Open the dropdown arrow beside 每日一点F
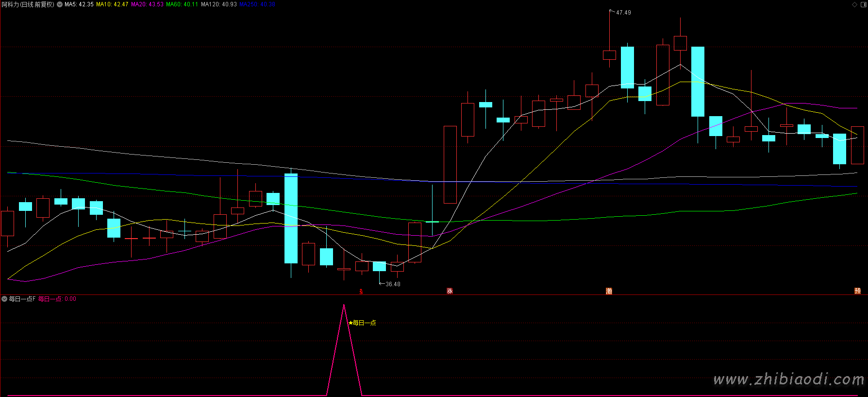The height and width of the screenshot is (397, 868). coord(4,299)
